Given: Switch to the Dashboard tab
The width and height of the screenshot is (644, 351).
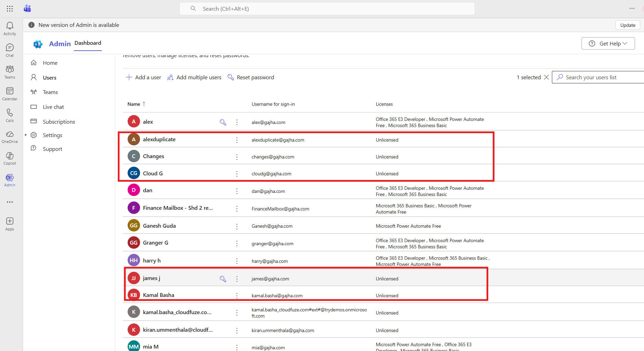Looking at the screenshot, I should 88,43.
